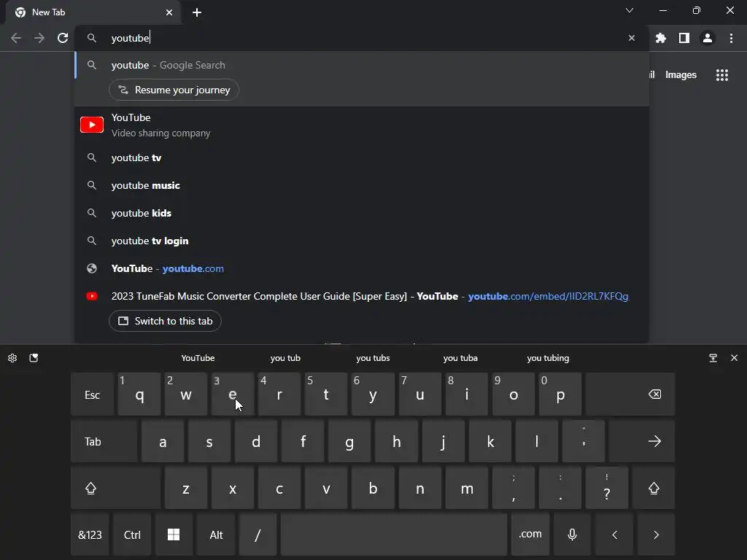This screenshot has width=747, height=560.
Task: Select the TuneFab Music Converter guide suggestion
Action: click(x=362, y=296)
